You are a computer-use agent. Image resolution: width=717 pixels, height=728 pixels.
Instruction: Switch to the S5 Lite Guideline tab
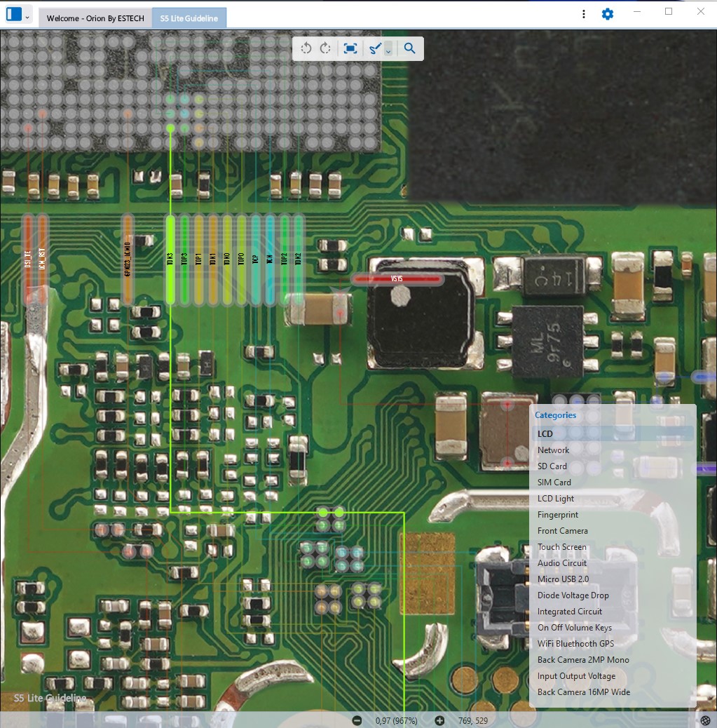189,18
